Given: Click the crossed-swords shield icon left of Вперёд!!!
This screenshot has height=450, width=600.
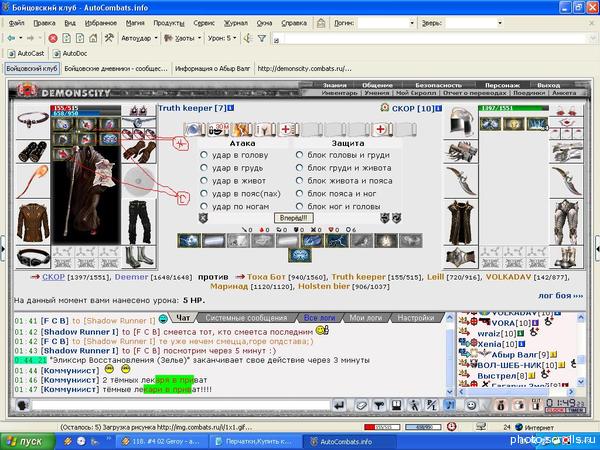Looking at the screenshot, I should pos(203,218).
